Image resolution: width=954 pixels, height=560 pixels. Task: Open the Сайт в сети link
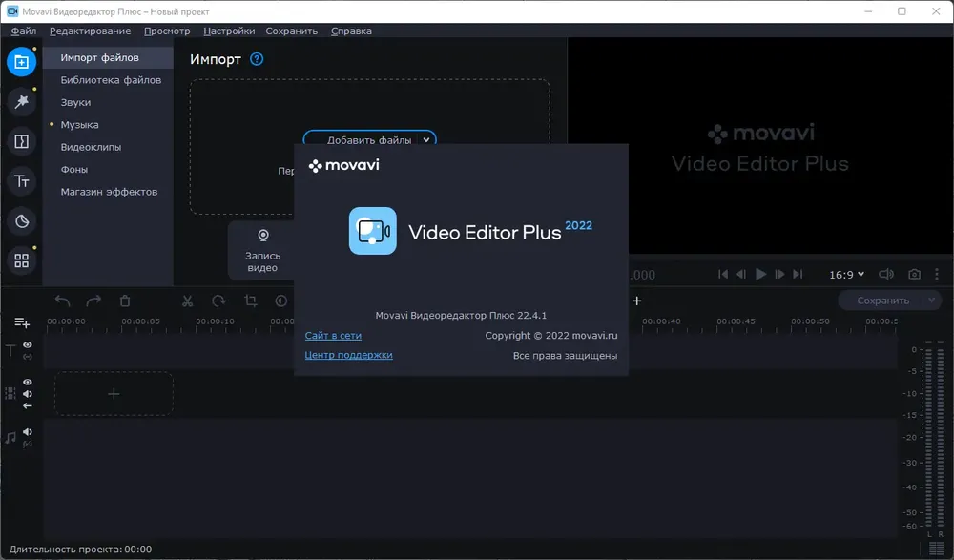pos(333,336)
